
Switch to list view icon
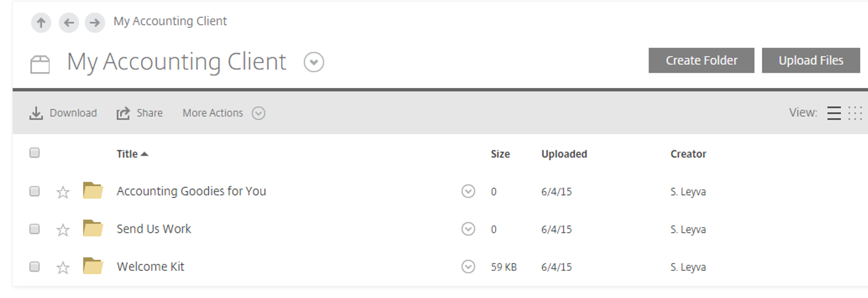833,113
